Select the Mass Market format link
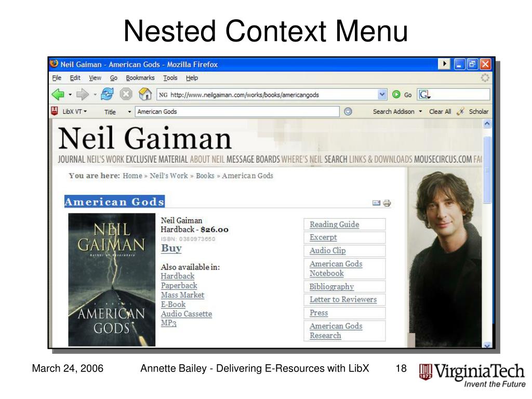Viewport: 532px width, 399px height. point(182,295)
